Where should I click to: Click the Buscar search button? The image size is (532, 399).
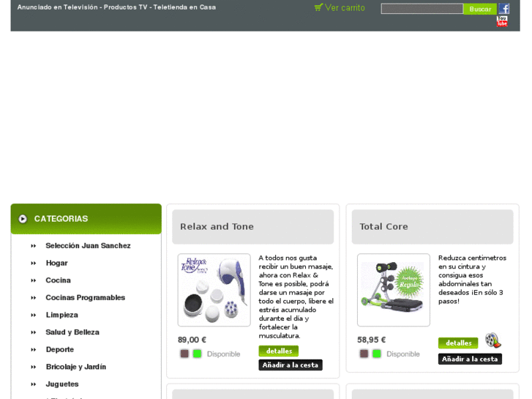click(x=480, y=9)
